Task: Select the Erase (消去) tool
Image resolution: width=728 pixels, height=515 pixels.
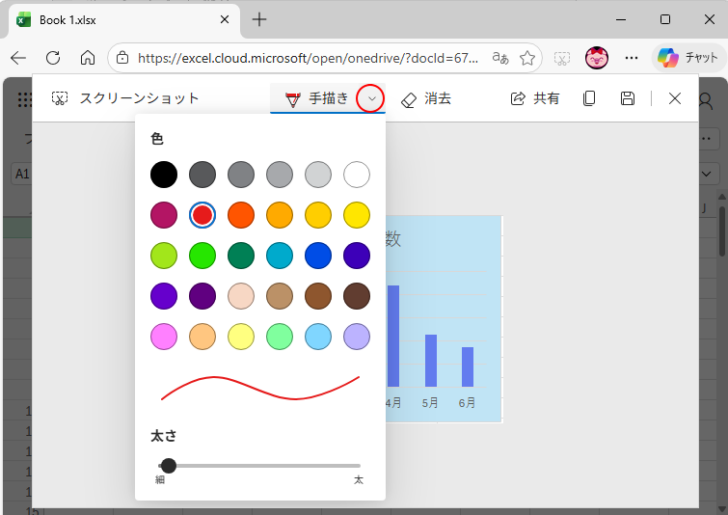Action: pyautogui.click(x=426, y=98)
